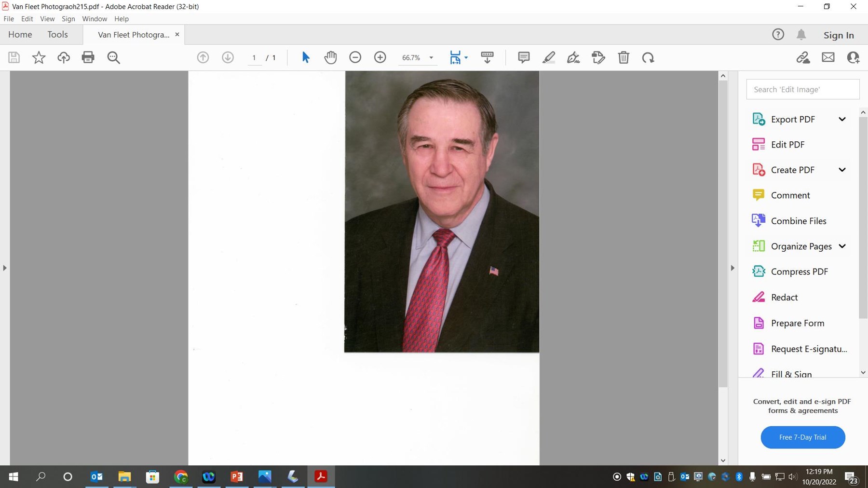Click the trash Delete icon

pos(624,57)
